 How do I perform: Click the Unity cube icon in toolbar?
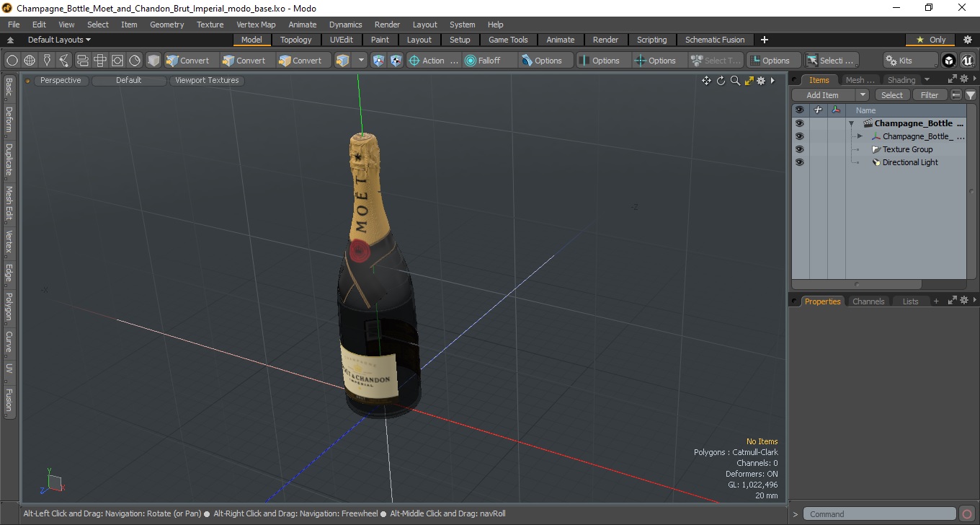(949, 61)
